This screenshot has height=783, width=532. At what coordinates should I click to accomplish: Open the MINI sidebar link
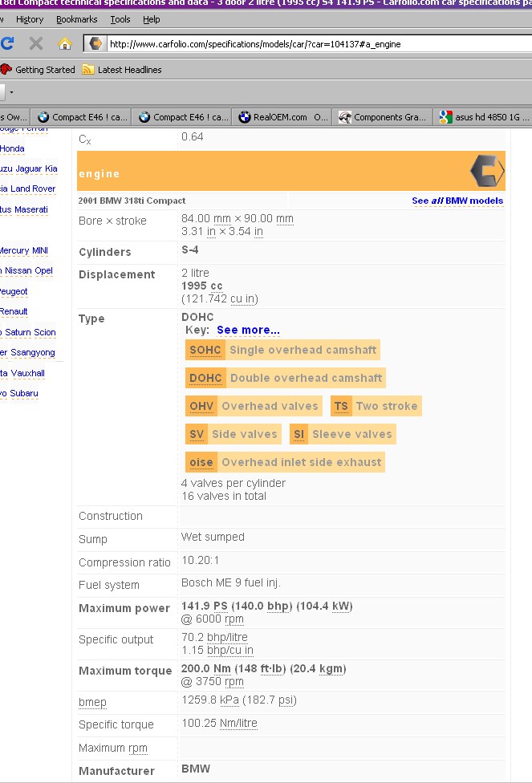click(40, 250)
